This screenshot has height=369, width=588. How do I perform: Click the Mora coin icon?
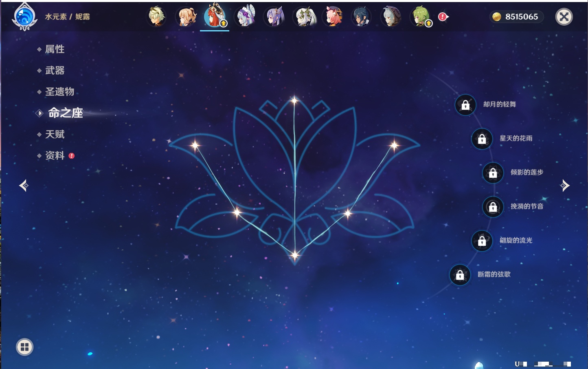(496, 17)
